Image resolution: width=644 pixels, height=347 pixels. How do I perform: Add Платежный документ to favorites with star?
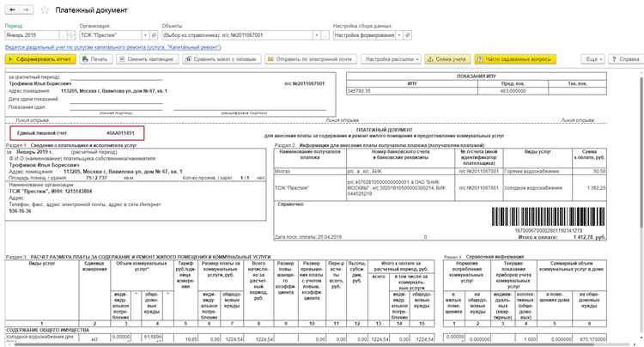44,9
